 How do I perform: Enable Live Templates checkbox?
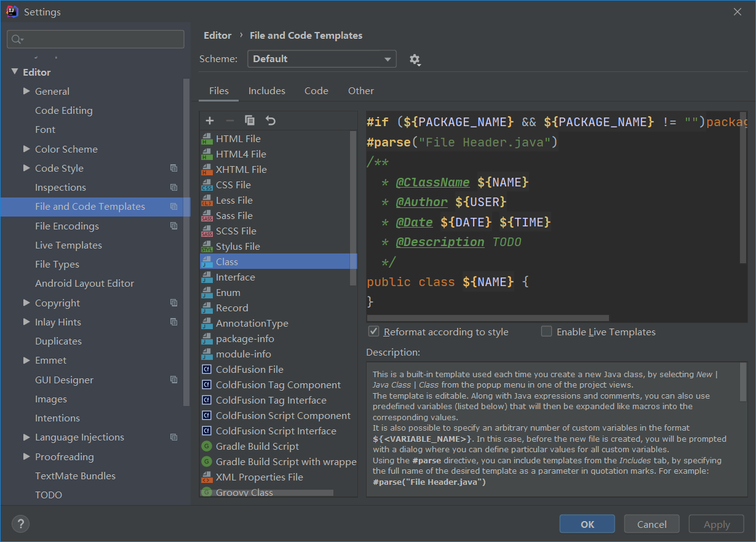[546, 332]
